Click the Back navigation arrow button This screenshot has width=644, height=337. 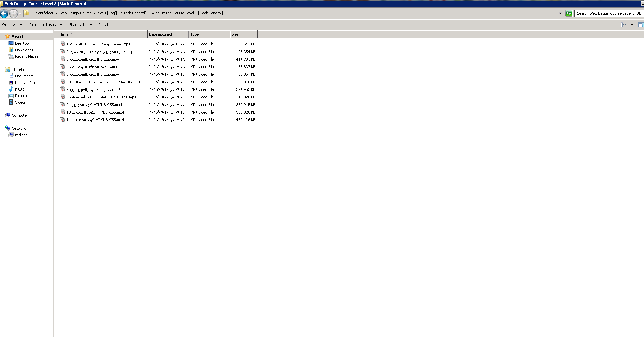(x=4, y=13)
